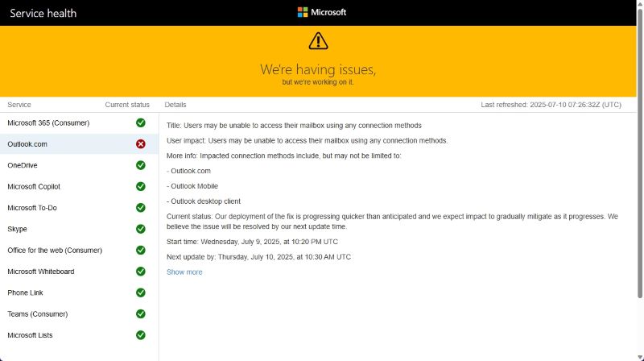The width and height of the screenshot is (644, 361).
Task: Click the Title line in details
Action: coord(294,126)
